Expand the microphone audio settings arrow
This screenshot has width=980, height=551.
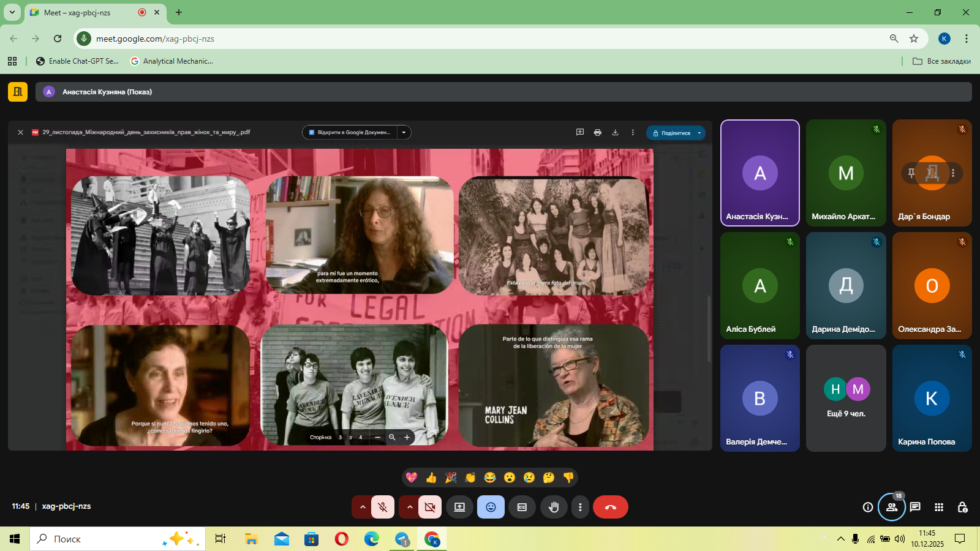click(x=362, y=507)
